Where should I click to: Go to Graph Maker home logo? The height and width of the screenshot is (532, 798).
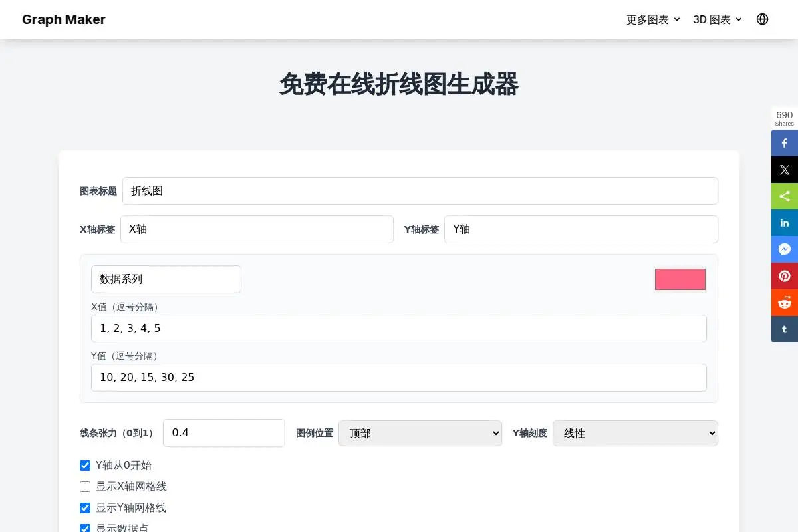[x=64, y=19]
